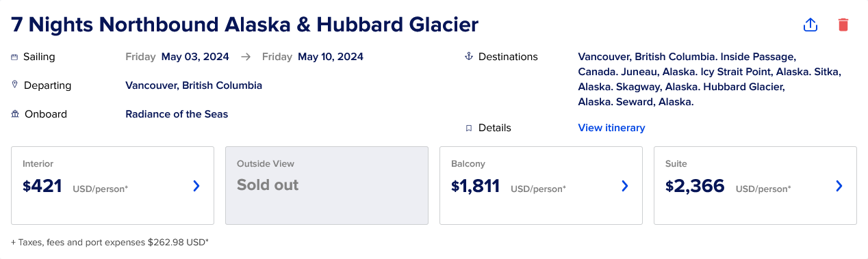
Task: Select the Interior $421 room card
Action: click(112, 185)
